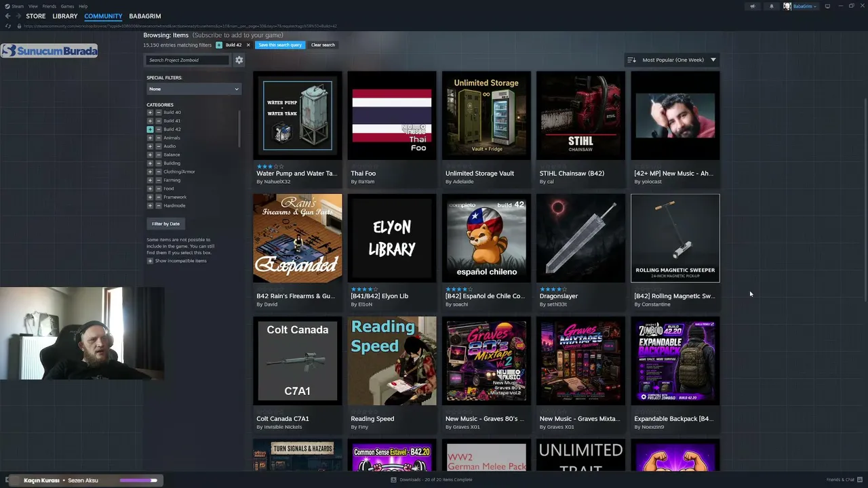Open the Games menu
This screenshot has height=488, width=868.
[x=67, y=6]
